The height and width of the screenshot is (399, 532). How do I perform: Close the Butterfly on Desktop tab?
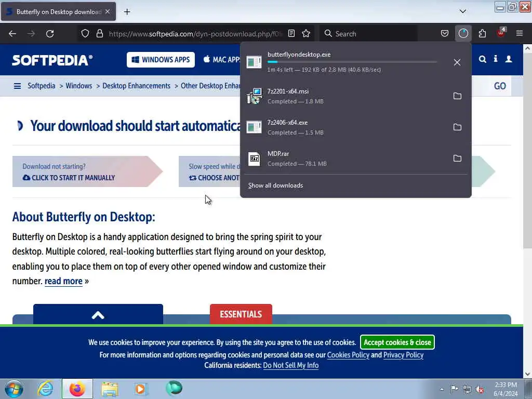108,11
